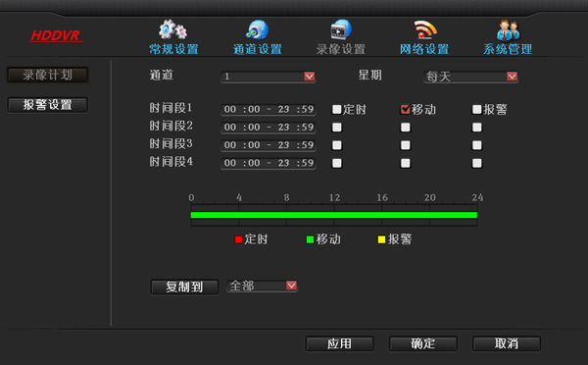The width and height of the screenshot is (588, 365).
Task: Click the 时间段1 label
Action: tap(171, 108)
